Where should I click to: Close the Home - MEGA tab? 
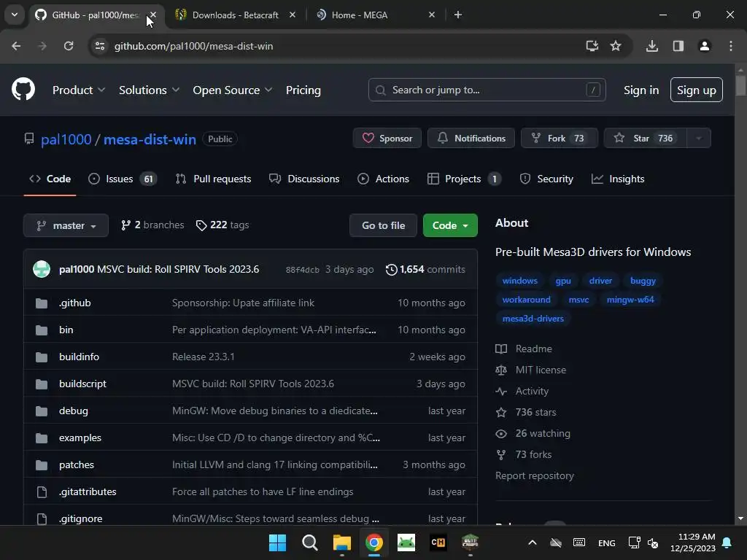(x=432, y=15)
